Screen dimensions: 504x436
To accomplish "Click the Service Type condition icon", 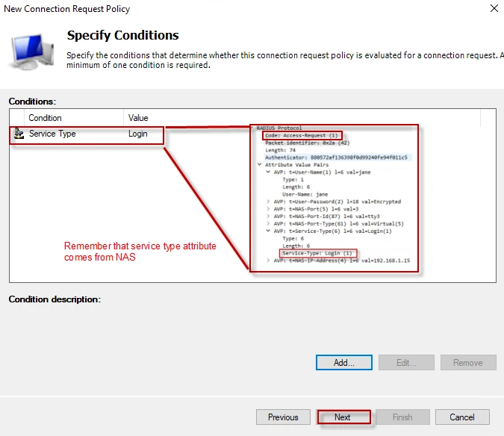I will tap(19, 134).
